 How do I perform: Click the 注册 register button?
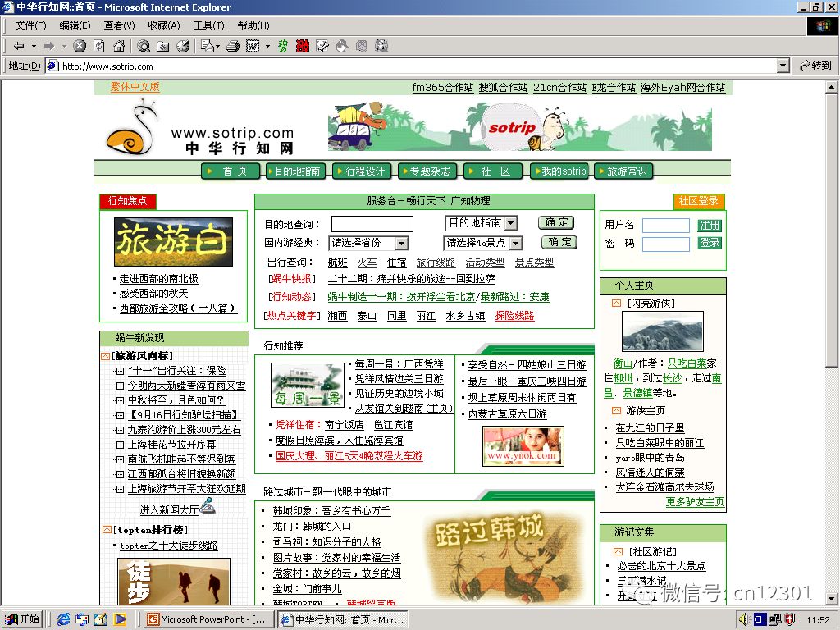coord(710,226)
